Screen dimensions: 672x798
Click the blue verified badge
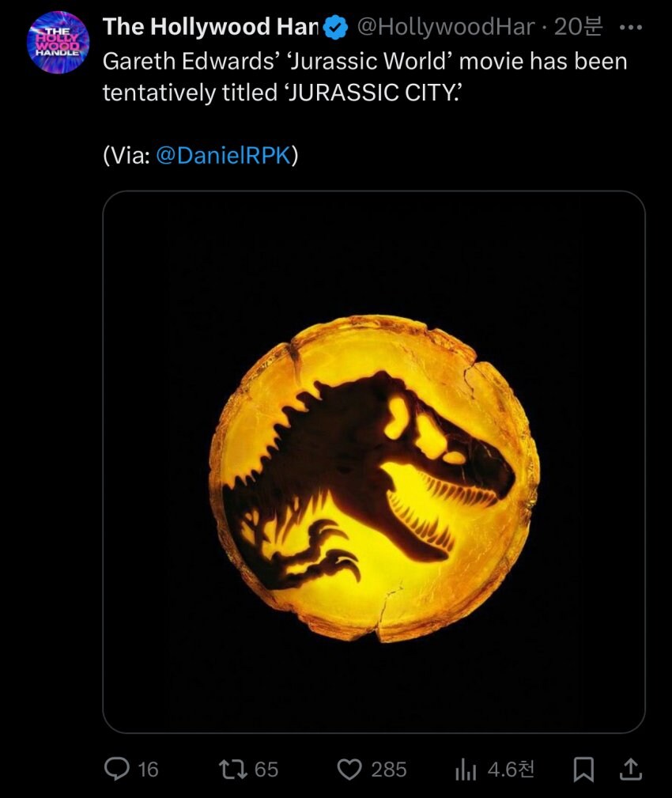click(x=338, y=28)
